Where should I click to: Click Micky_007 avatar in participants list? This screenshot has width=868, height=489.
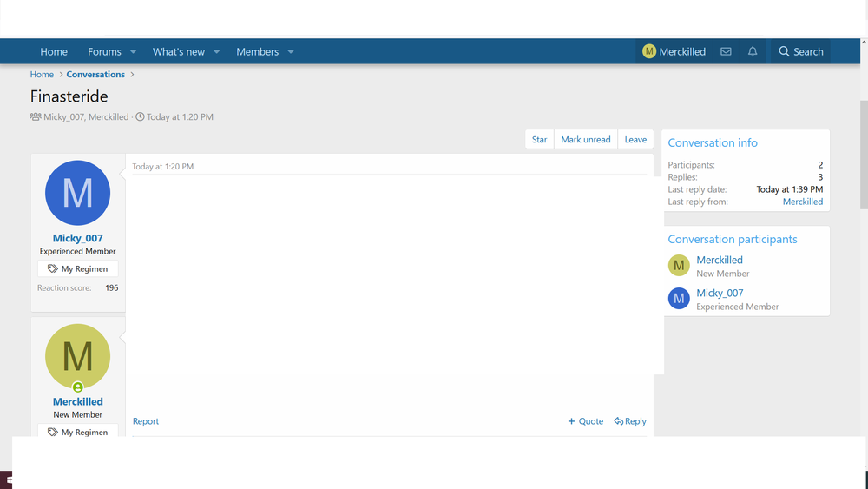tap(679, 299)
